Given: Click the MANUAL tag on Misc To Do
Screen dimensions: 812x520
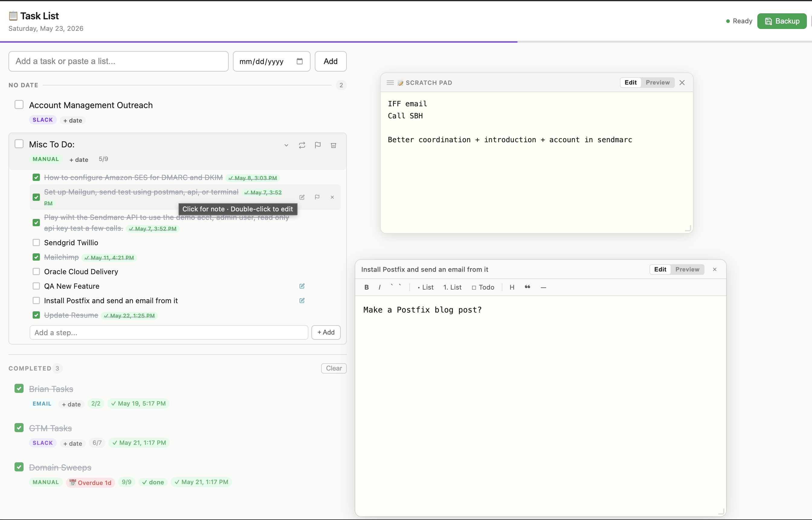Looking at the screenshot, I should pyautogui.click(x=46, y=159).
